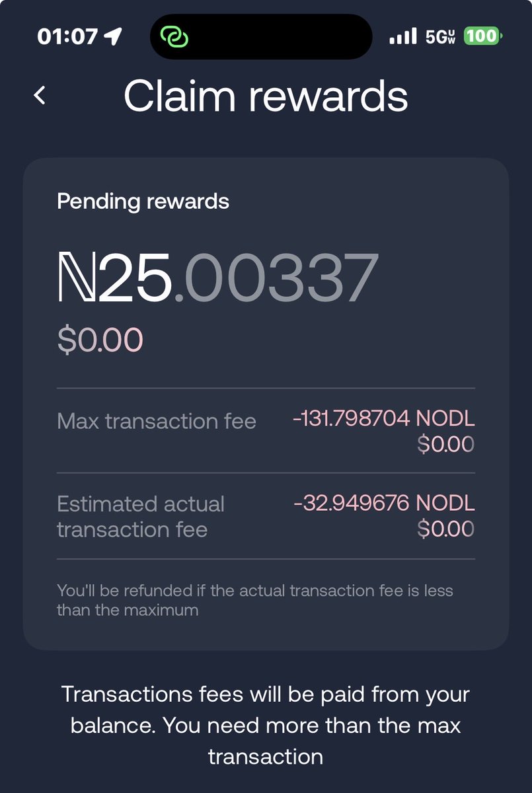This screenshot has height=793, width=532.
Task: Tap the -32.949676 NODL fee value
Action: 385,504
